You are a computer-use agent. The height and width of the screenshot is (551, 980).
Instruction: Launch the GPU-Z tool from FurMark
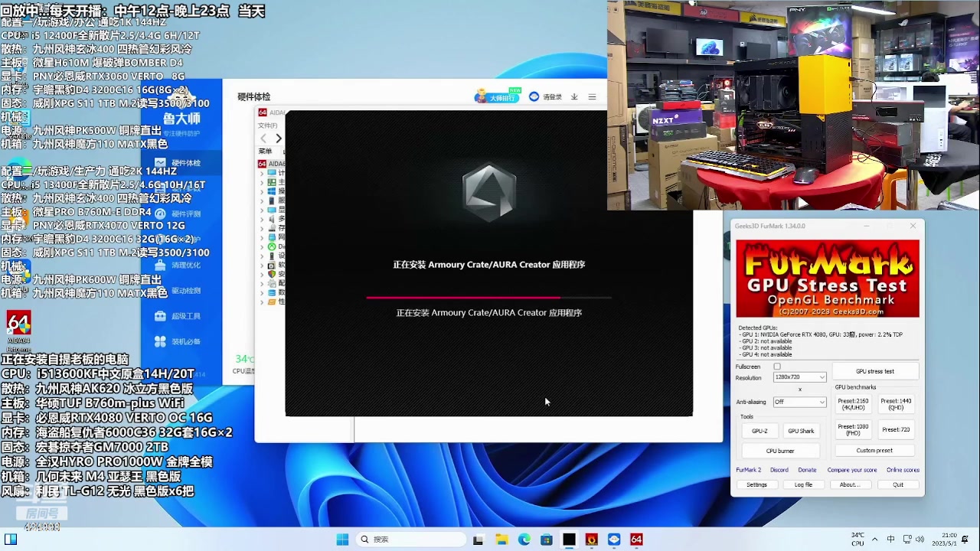[x=759, y=431]
